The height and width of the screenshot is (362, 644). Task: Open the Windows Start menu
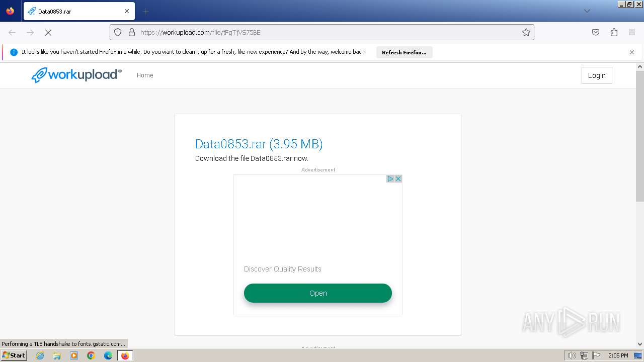tap(14, 355)
